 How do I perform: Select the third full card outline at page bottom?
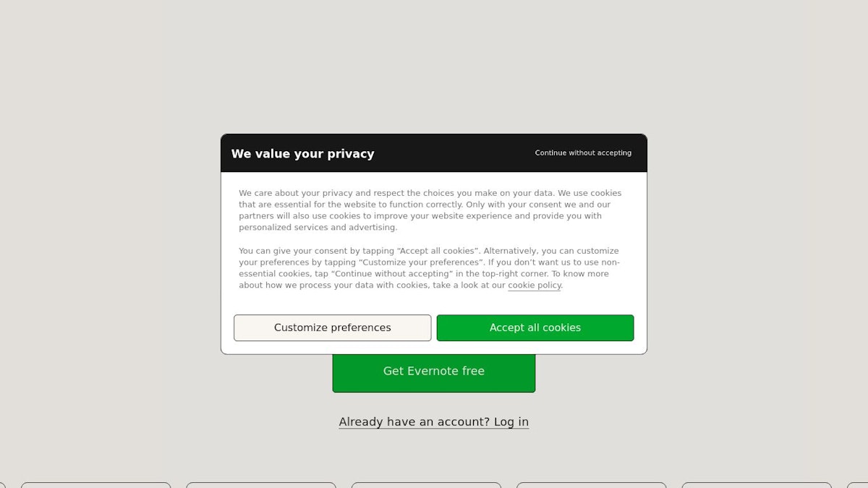click(426, 485)
